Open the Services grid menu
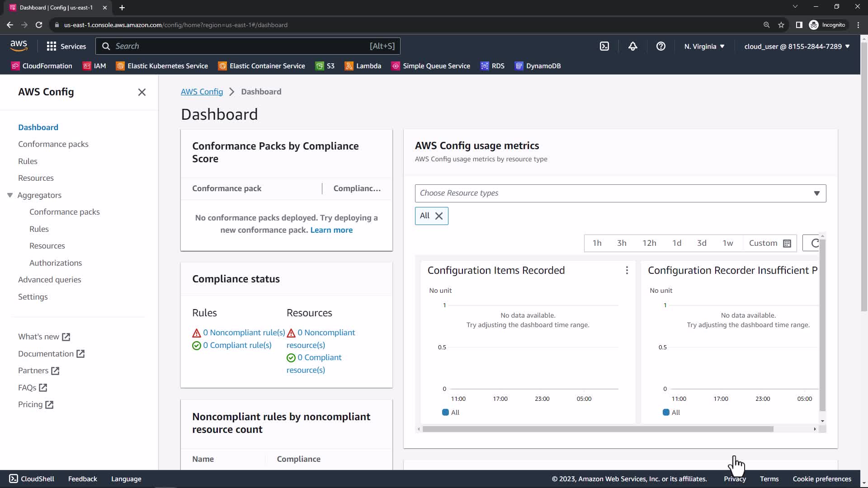Image resolution: width=868 pixels, height=488 pixels. [x=66, y=46]
